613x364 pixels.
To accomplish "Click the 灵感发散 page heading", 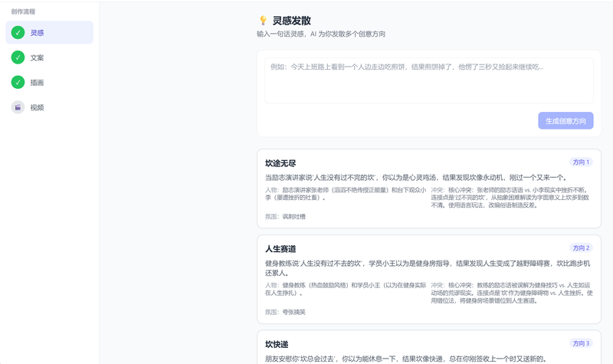I will [292, 21].
